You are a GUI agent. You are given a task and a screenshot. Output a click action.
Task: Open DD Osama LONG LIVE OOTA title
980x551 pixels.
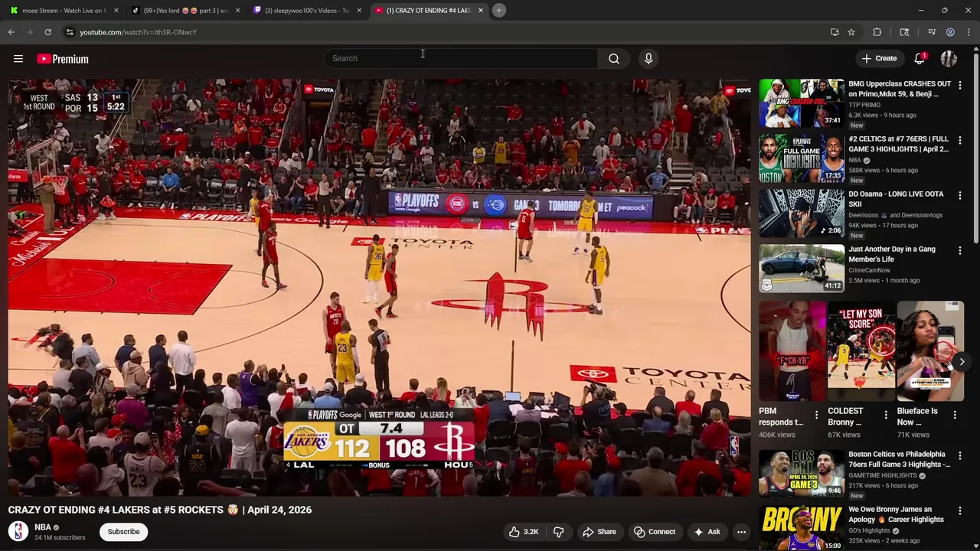pos(896,199)
